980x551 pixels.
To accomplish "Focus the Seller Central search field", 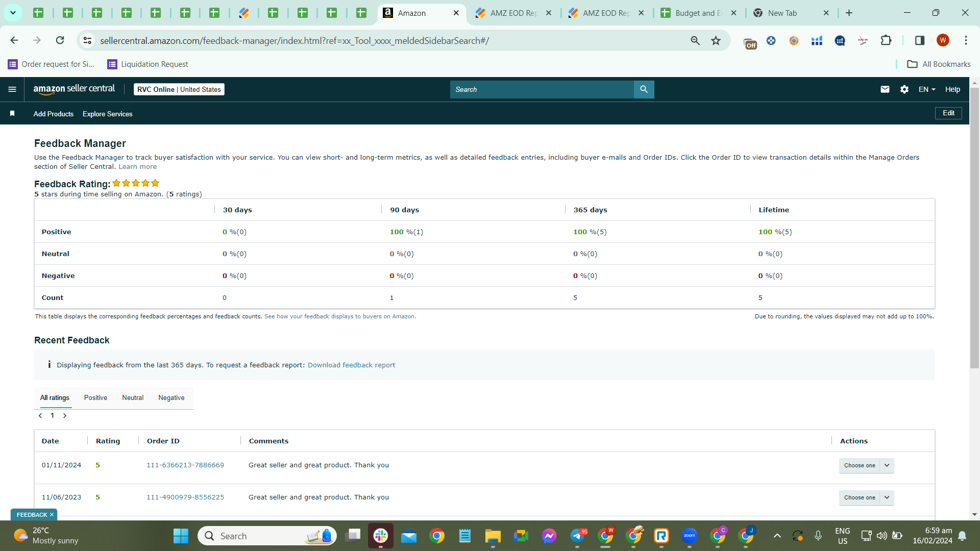I will tap(542, 89).
